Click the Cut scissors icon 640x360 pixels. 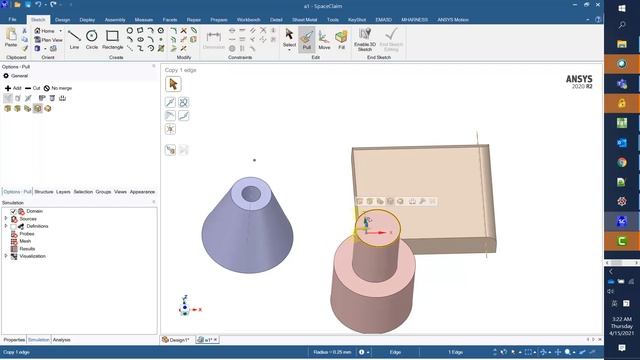[24, 31]
